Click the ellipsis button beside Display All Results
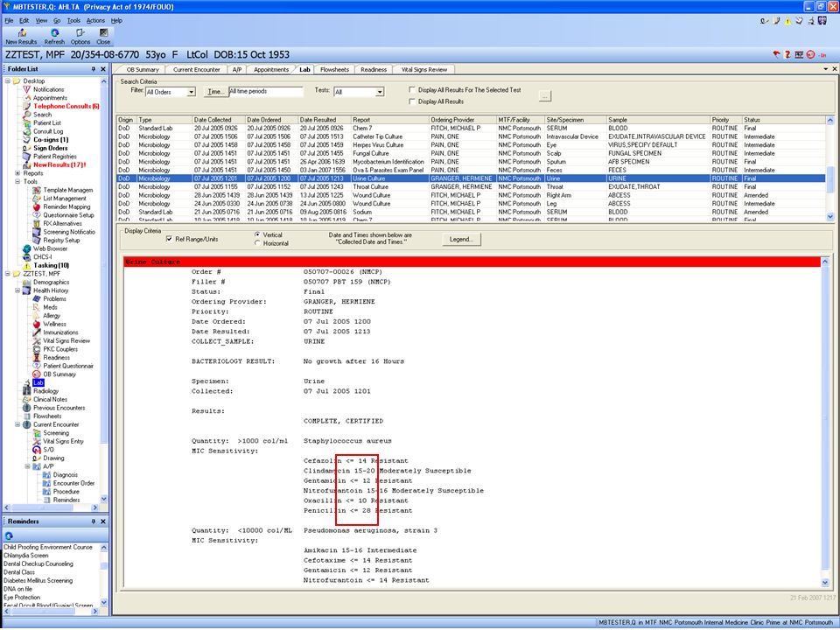Screen dimensions: 840x630 [545, 96]
